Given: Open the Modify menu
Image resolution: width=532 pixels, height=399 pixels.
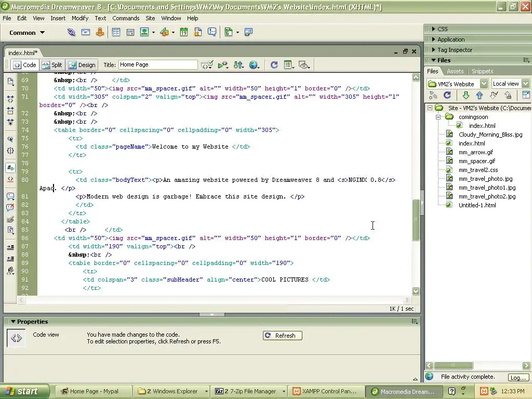Looking at the screenshot, I should tap(80, 18).
